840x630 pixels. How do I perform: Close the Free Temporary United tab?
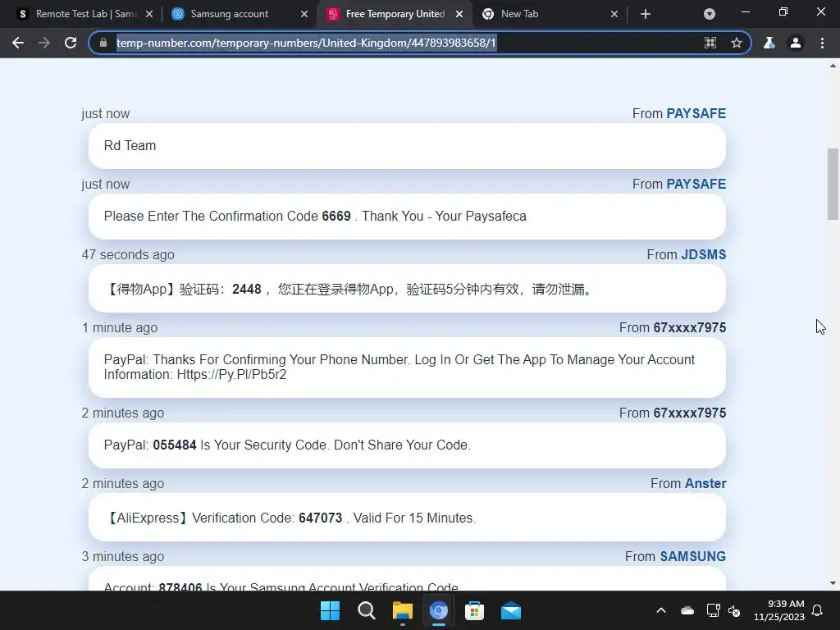[x=459, y=14]
